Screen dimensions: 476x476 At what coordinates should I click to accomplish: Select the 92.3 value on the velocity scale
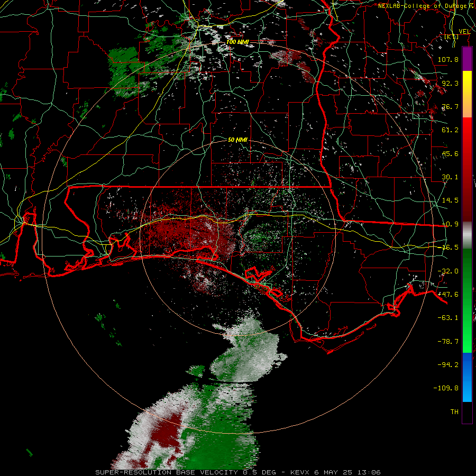click(x=450, y=83)
